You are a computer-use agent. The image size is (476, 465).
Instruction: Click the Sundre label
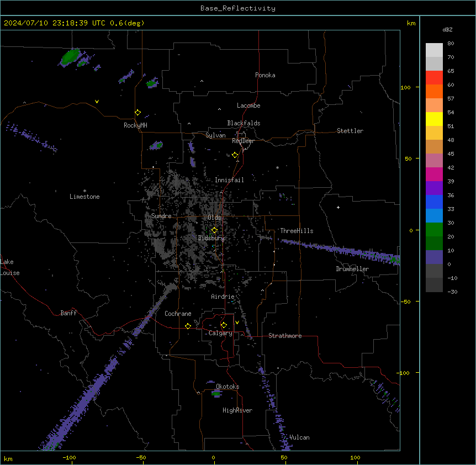pos(161,216)
